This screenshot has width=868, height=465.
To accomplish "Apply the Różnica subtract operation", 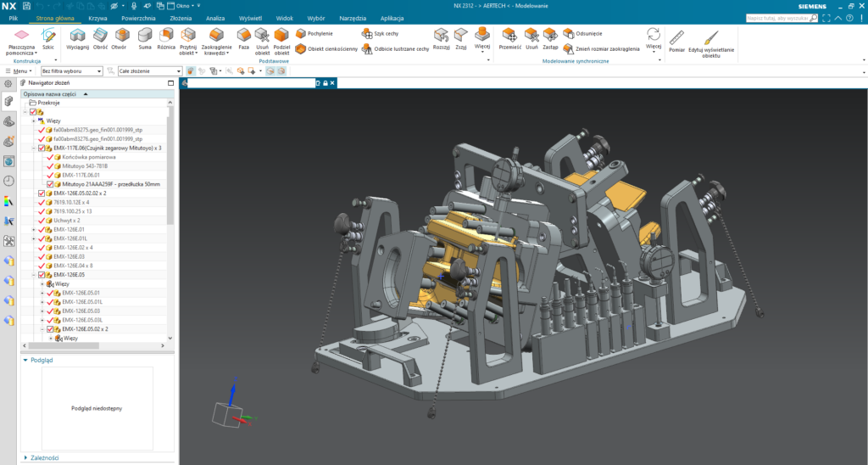I will [x=166, y=39].
